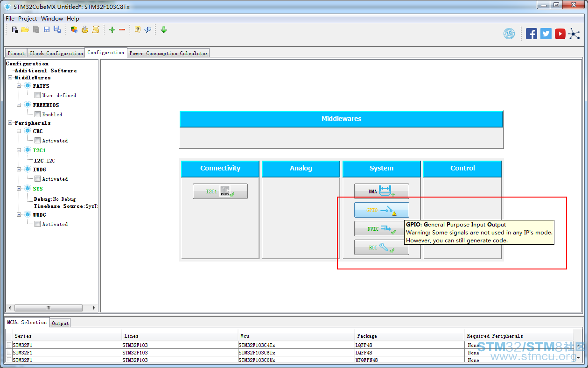Collapse the MiddleWares tree node
588x368 pixels.
click(10, 78)
